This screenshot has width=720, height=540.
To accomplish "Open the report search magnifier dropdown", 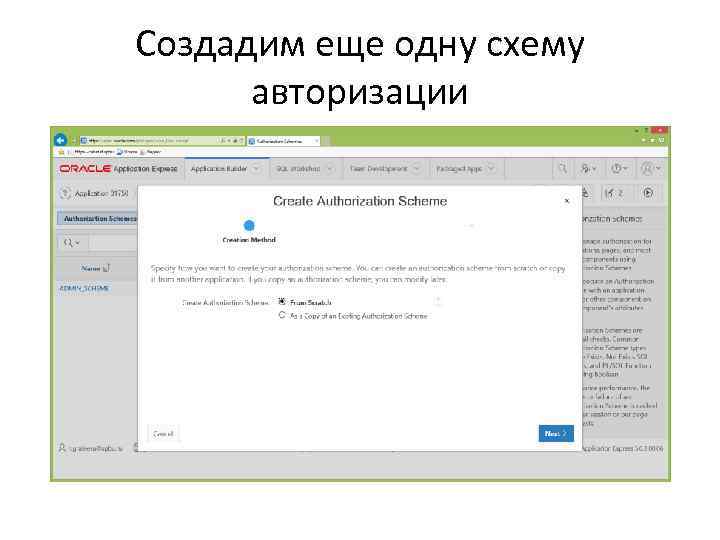I will [x=72, y=242].
